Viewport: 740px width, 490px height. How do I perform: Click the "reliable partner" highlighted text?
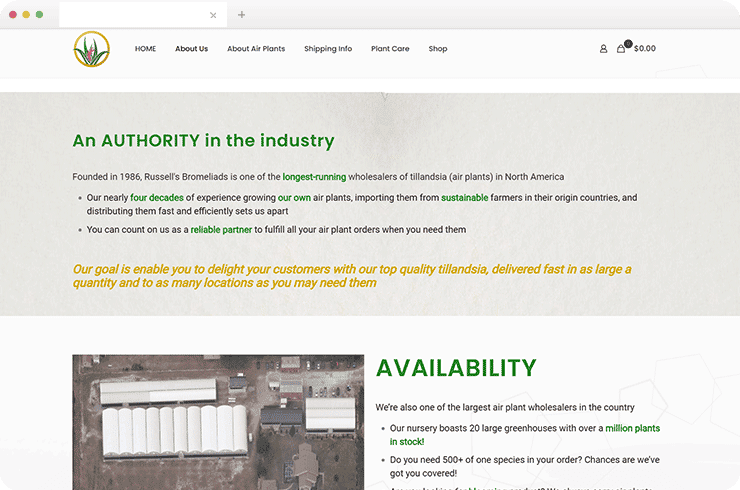[x=220, y=230]
